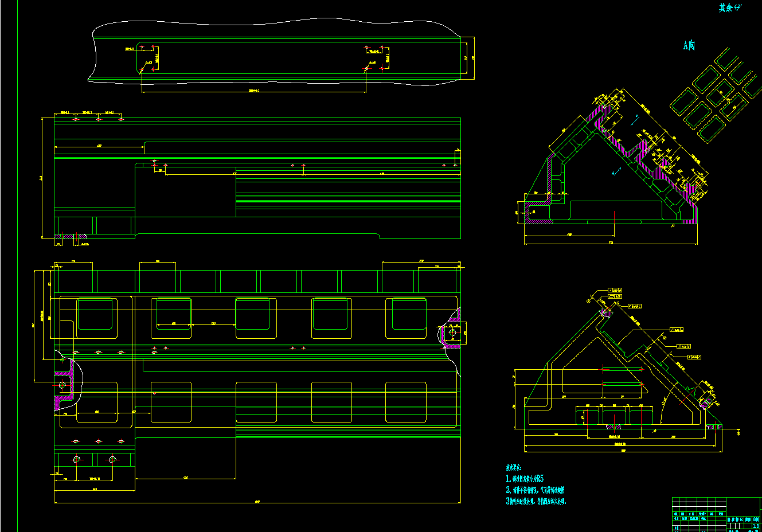Select the 'A向' view label
The height and width of the screenshot is (532, 762).
pos(689,45)
